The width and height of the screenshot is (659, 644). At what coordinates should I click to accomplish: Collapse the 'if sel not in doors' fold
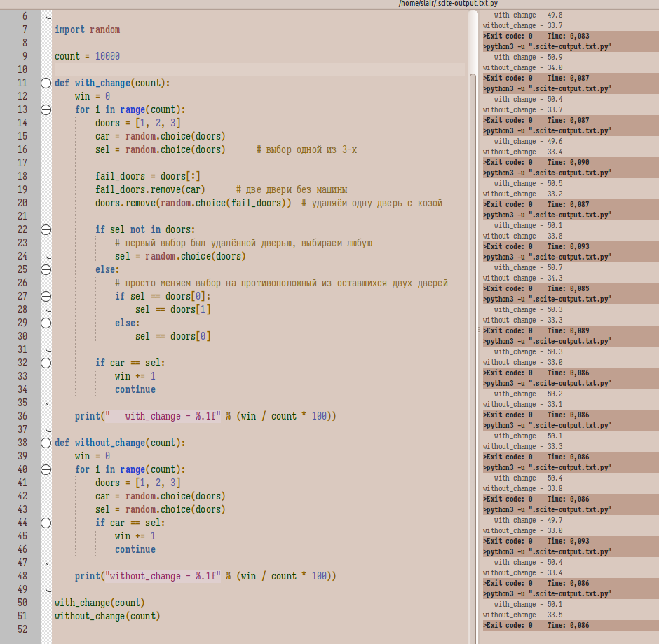pos(46,229)
